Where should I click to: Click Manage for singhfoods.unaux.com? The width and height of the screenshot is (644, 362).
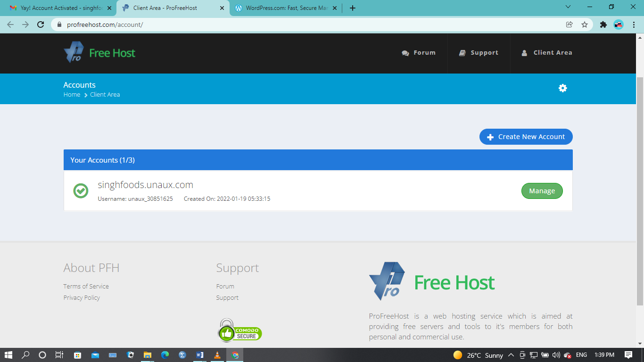pos(542,191)
